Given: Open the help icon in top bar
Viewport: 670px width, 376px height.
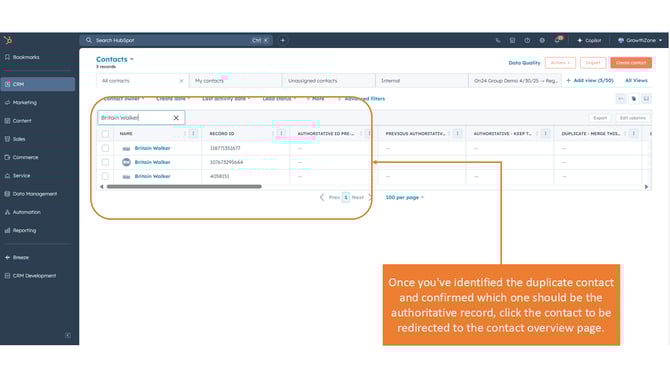Looking at the screenshot, I should [x=527, y=40].
